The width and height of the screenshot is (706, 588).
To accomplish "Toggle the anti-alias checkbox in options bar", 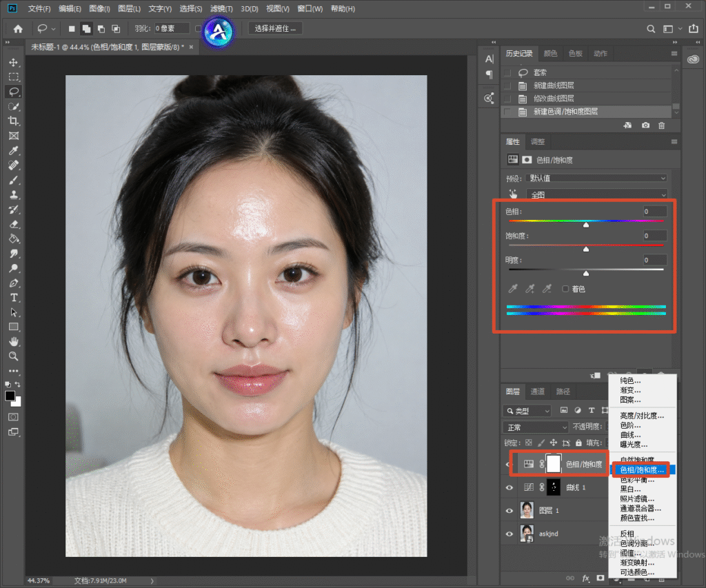I will pyautogui.click(x=198, y=29).
